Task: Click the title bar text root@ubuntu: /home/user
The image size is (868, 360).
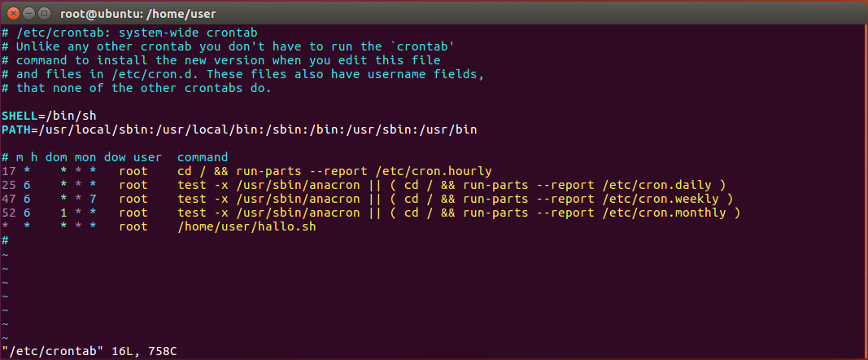Action: pos(137,13)
